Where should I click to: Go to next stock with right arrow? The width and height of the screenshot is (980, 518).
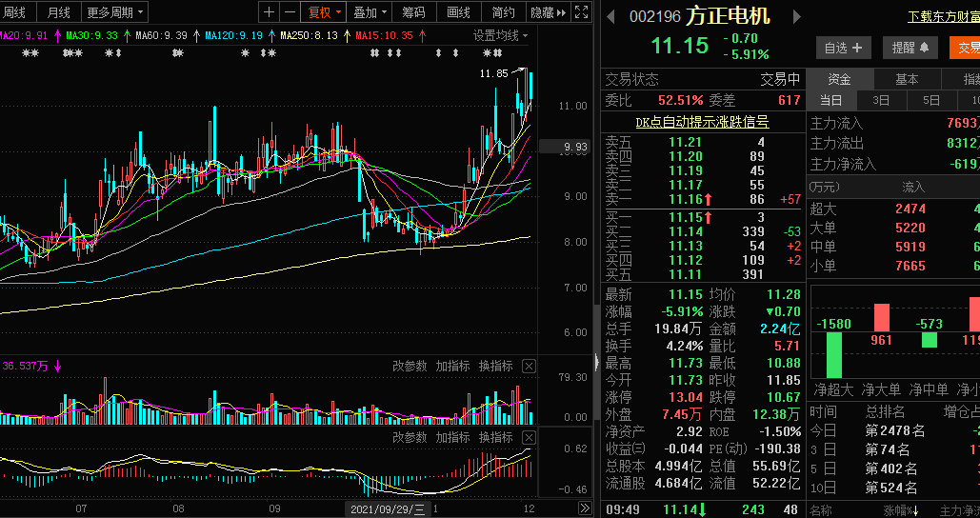797,16
